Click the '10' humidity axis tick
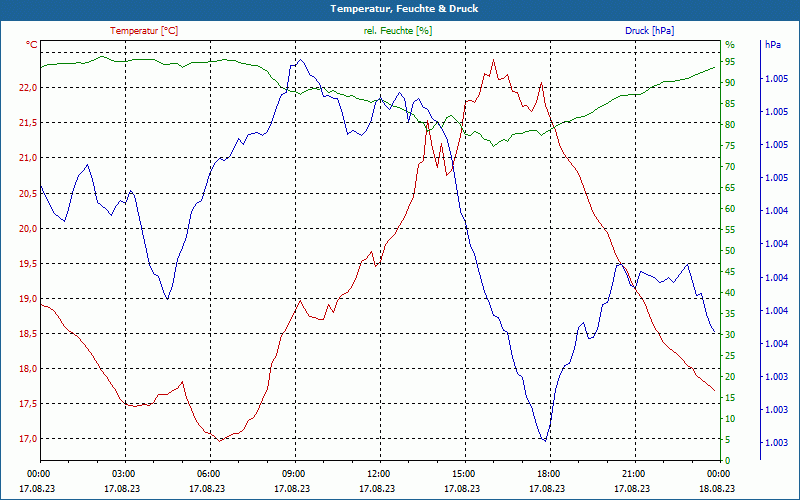 [730, 419]
